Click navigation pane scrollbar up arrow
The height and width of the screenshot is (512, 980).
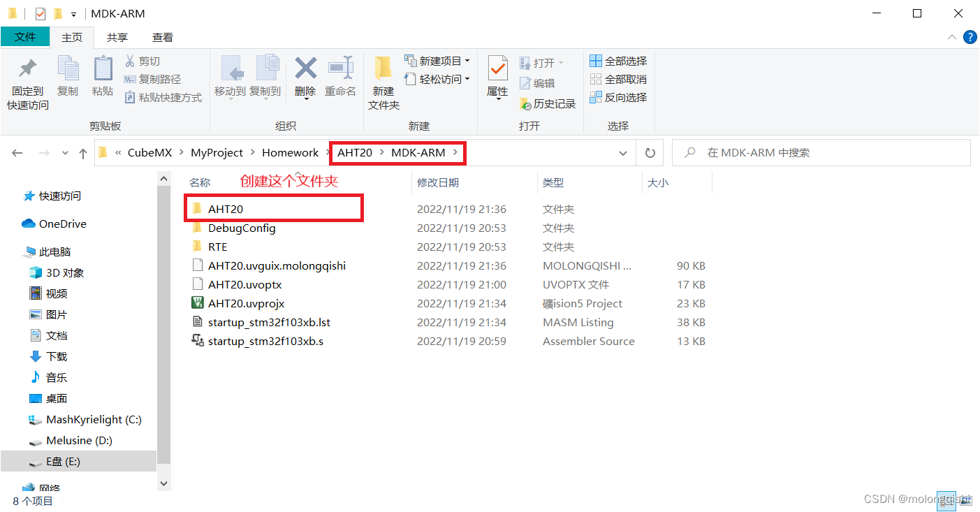164,179
